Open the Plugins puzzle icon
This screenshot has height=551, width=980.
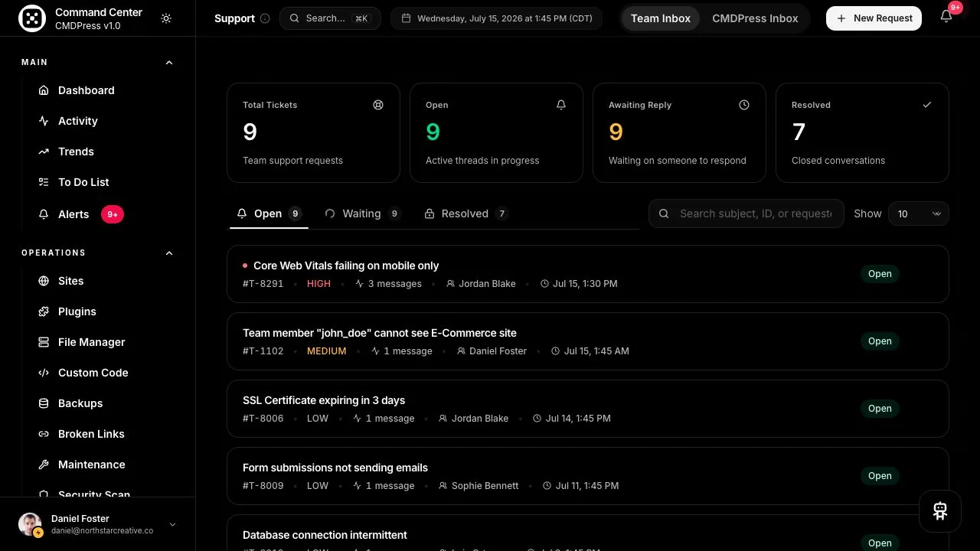pos(44,311)
